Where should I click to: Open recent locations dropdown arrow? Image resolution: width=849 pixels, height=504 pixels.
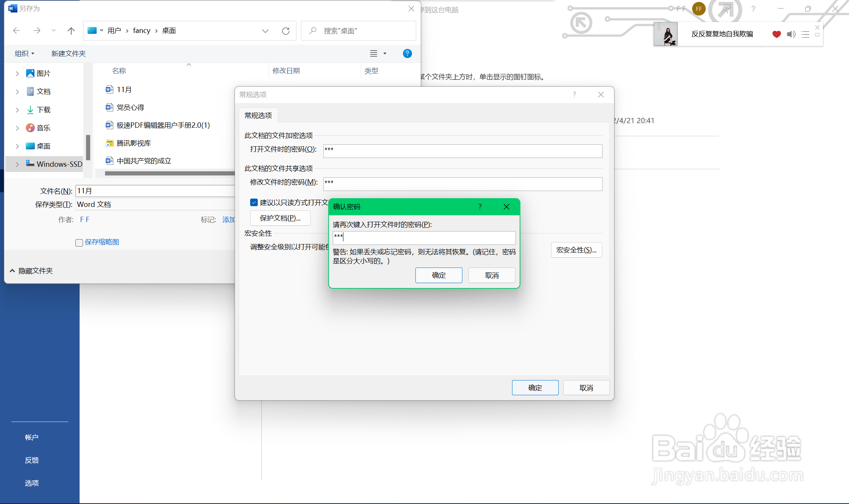[53, 30]
